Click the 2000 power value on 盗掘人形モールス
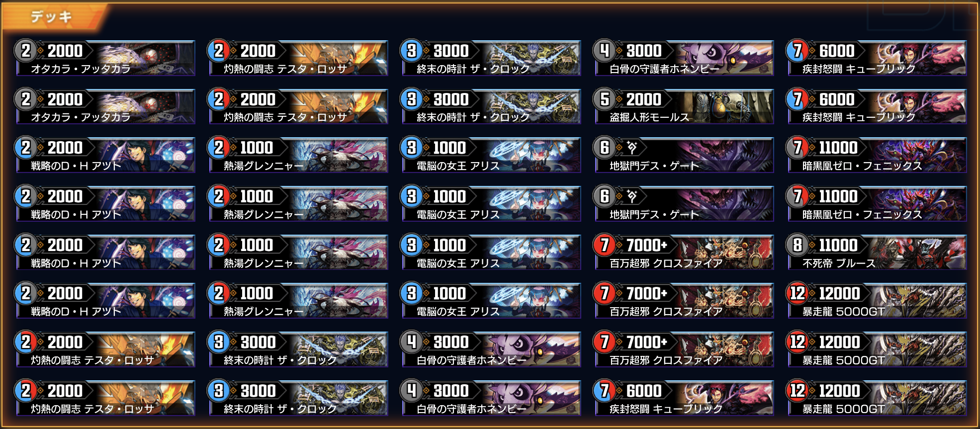The width and height of the screenshot is (980, 429). 643,99
